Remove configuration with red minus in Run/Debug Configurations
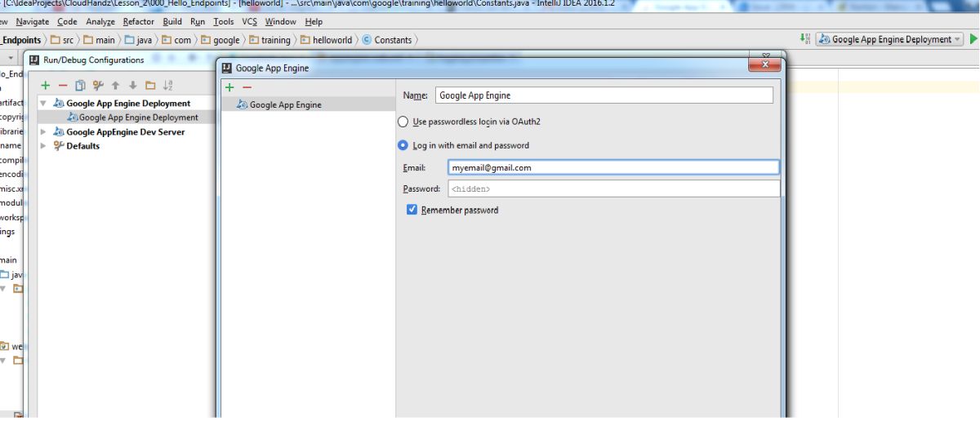Screen dimensions: 980x421 click(63, 85)
